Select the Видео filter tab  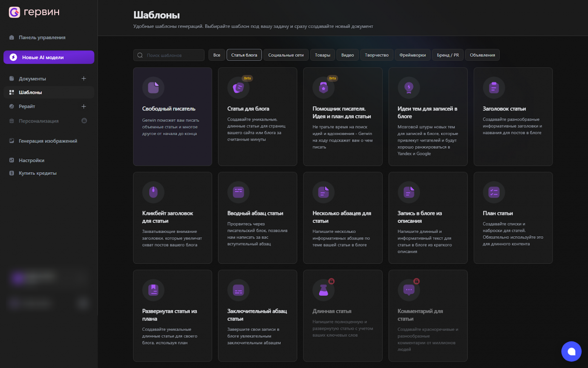(x=348, y=55)
